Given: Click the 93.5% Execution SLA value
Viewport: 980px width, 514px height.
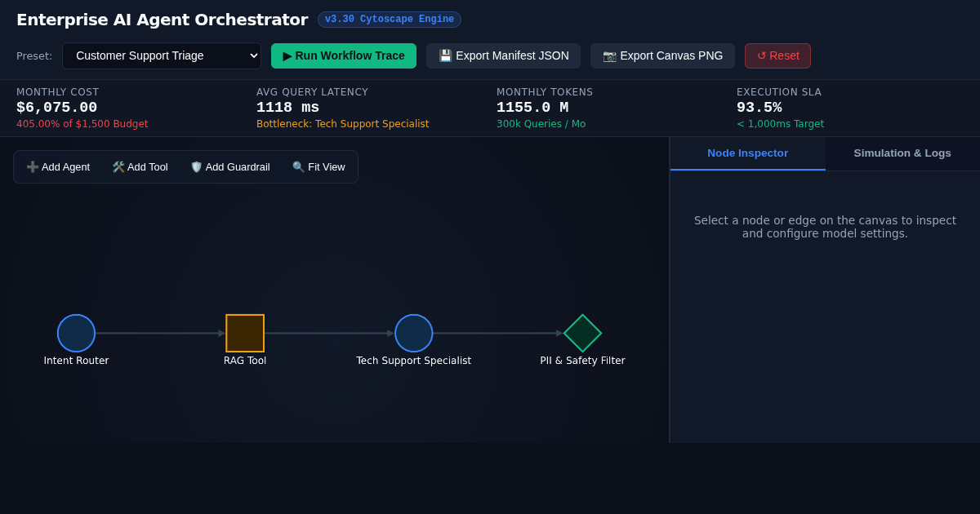Looking at the screenshot, I should tap(759, 108).
